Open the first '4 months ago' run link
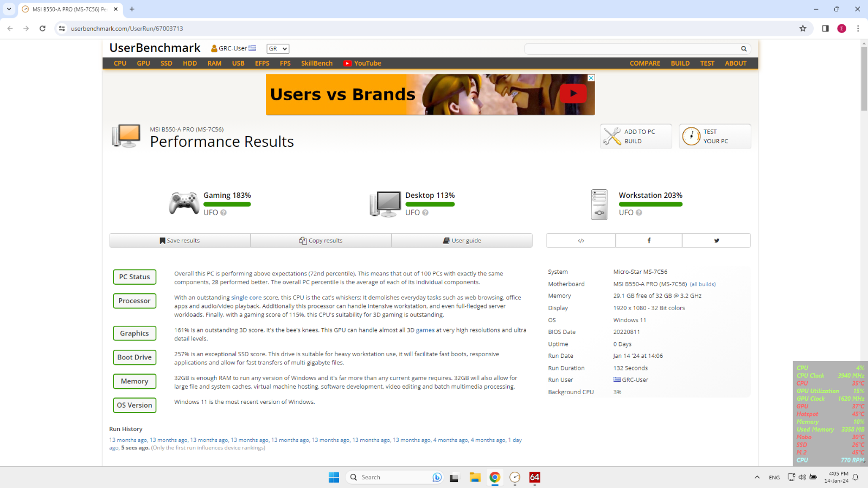The width and height of the screenshot is (868, 488). (450, 440)
